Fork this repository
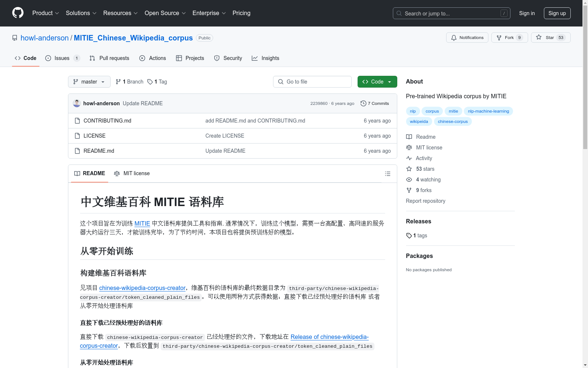 coord(509,38)
